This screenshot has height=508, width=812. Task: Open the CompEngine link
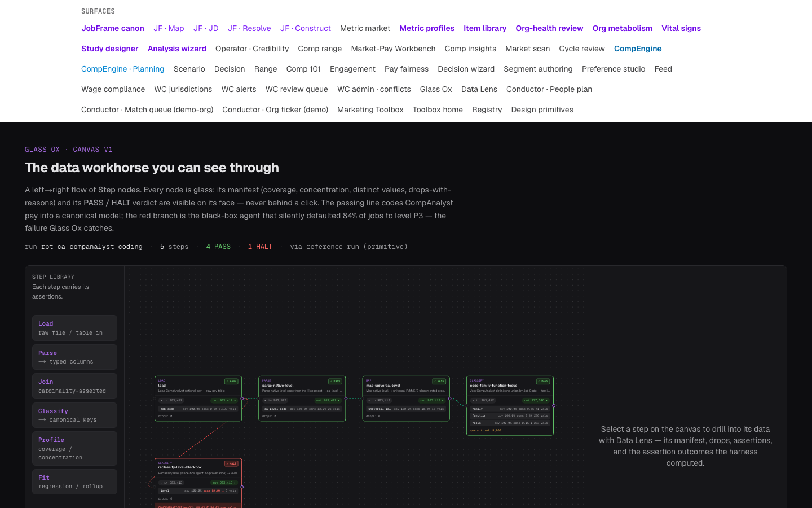tap(638, 49)
